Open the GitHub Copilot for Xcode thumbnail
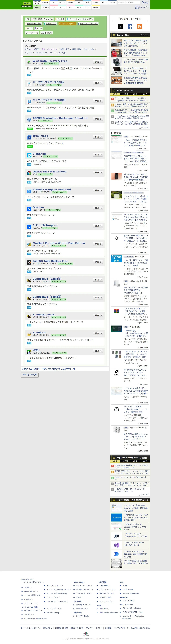 [x=117, y=409]
